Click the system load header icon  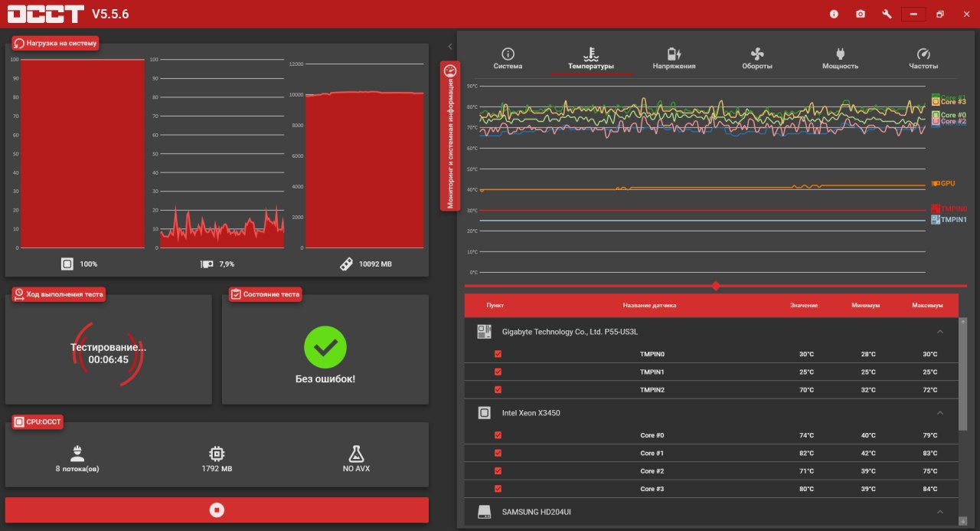[19, 43]
